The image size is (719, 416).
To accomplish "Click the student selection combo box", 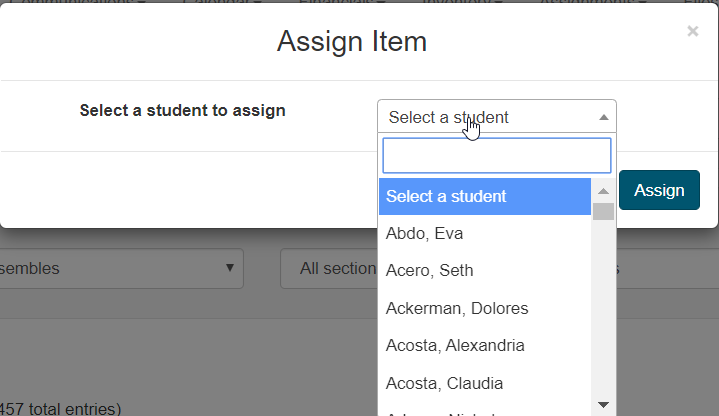I will 496,117.
